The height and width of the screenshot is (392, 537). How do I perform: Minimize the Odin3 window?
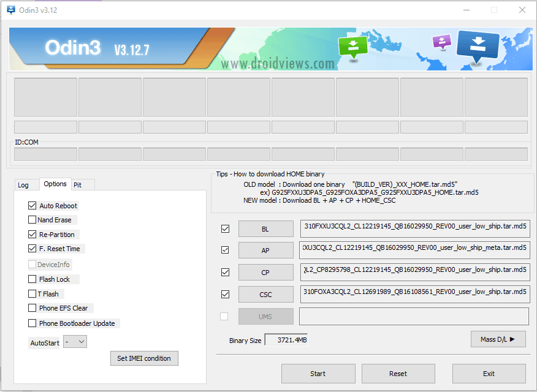(467, 10)
